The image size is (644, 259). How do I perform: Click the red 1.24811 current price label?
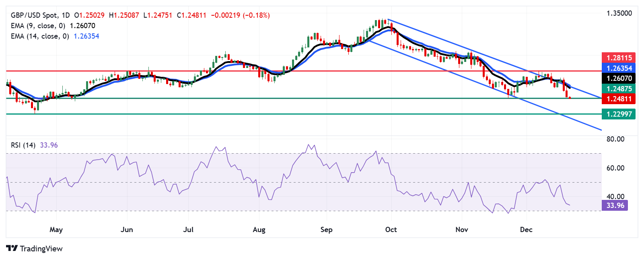point(619,99)
